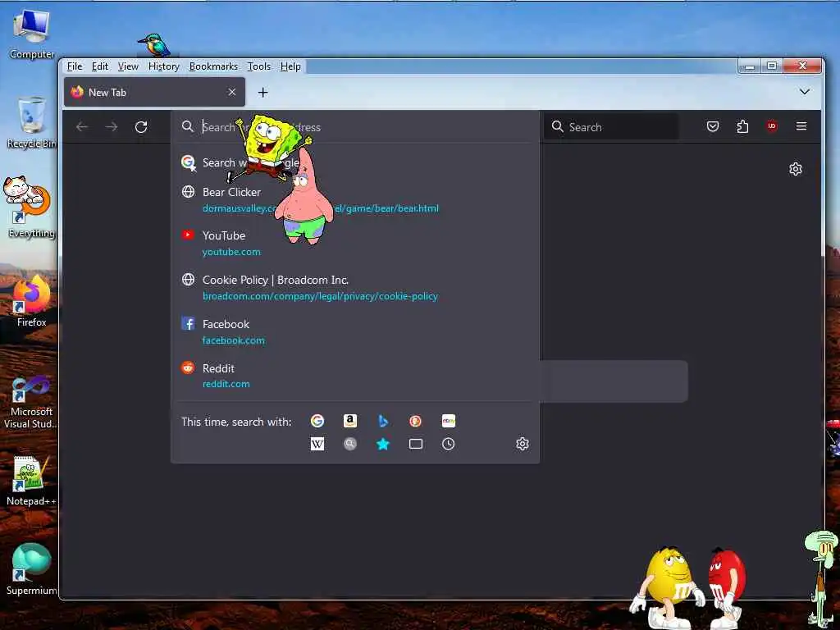
Task: Click the separate Search box field
Action: [x=610, y=127]
